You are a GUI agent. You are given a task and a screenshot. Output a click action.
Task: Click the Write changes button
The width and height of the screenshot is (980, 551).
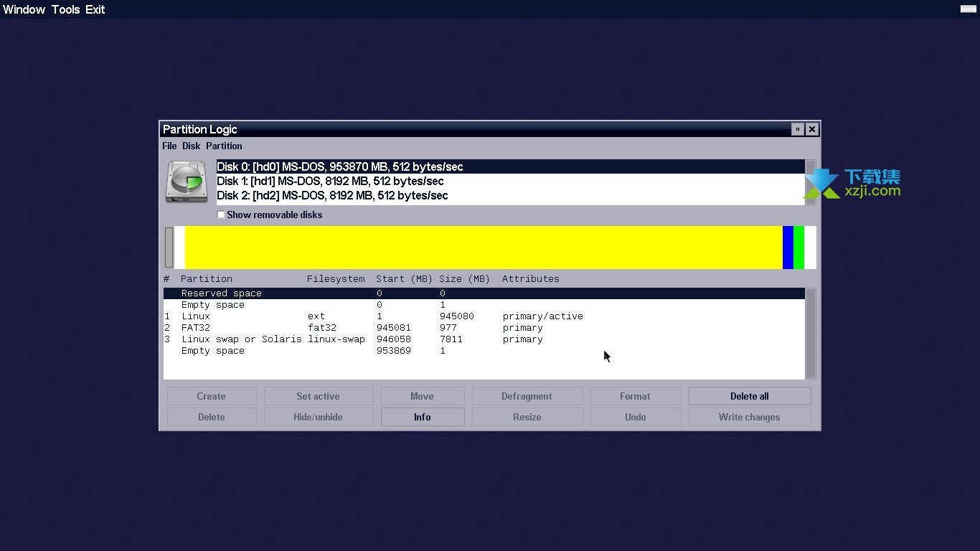[750, 417]
